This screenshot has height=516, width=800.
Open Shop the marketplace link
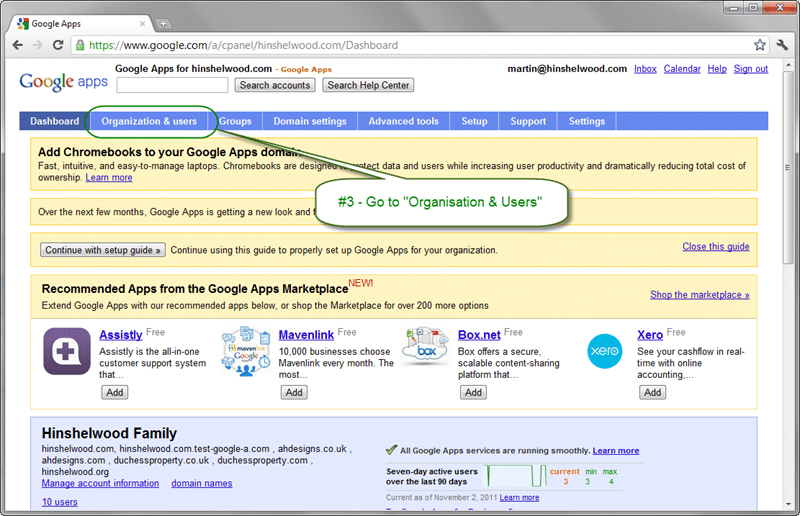(699, 295)
